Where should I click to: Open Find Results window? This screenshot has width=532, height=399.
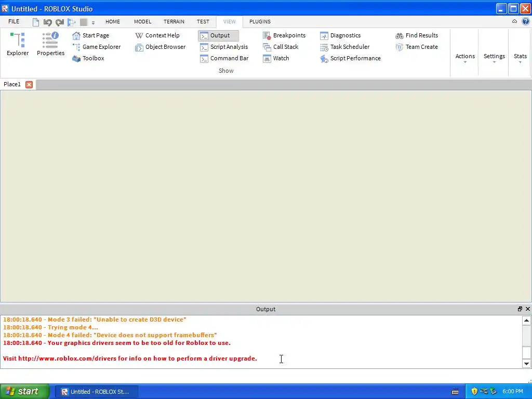point(417,35)
